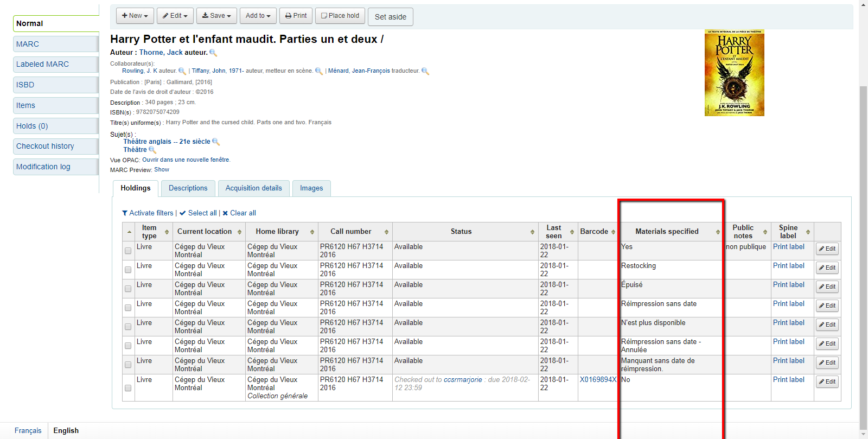Click the Place hold button
The width and height of the screenshot is (868, 439).
click(x=340, y=16)
